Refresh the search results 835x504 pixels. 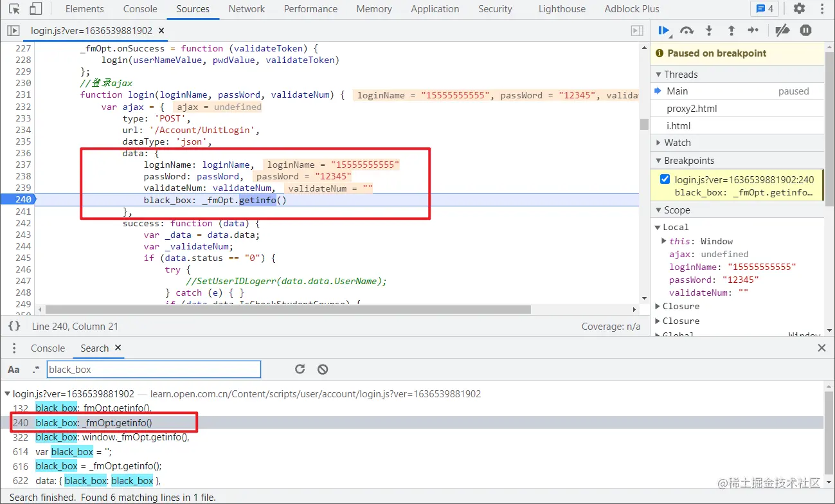pyautogui.click(x=300, y=369)
